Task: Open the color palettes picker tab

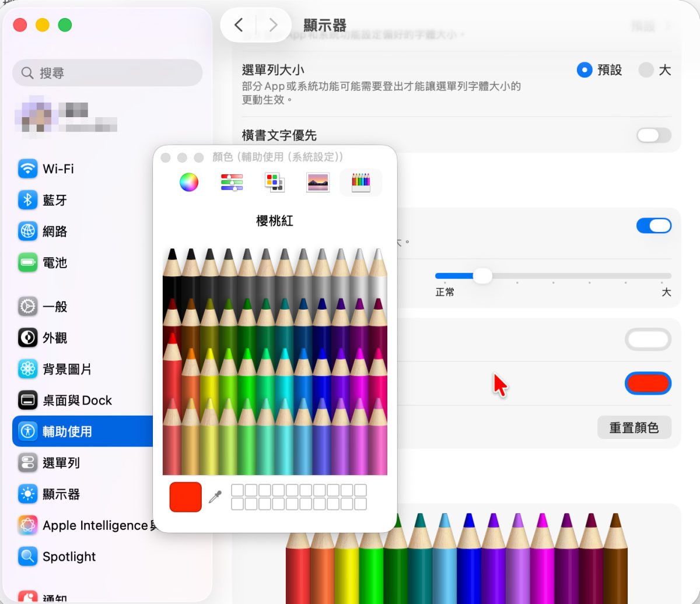Action: tap(274, 182)
